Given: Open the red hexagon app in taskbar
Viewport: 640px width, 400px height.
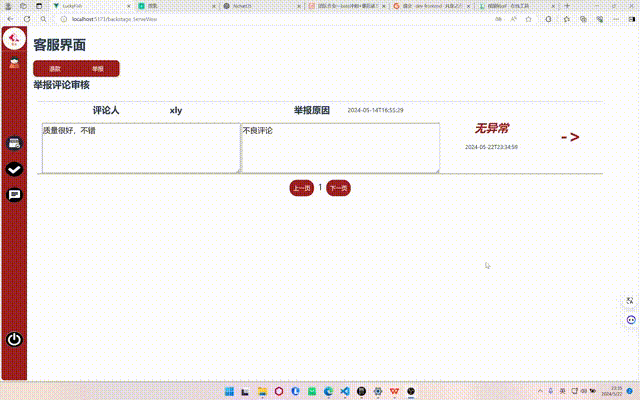Looking at the screenshot, I should click(x=279, y=391).
